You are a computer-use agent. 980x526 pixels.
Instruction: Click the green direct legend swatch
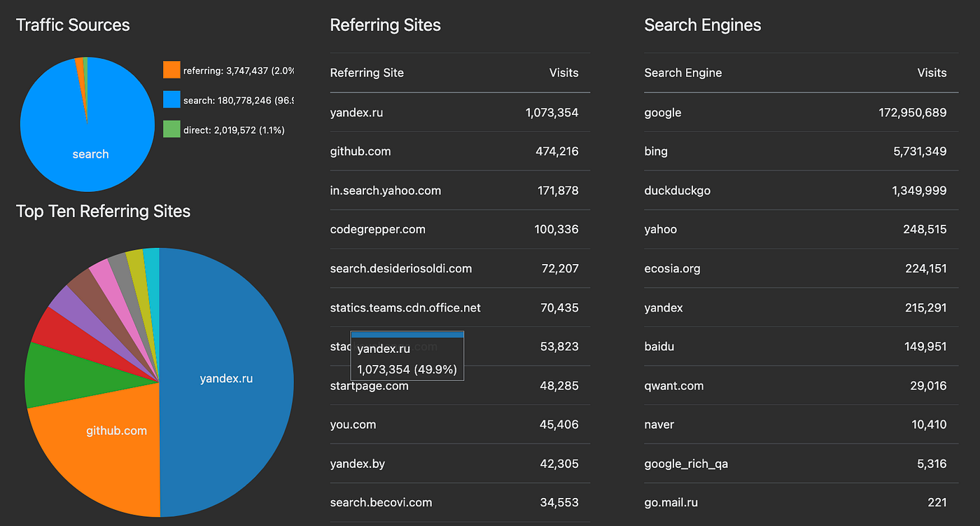pyautogui.click(x=171, y=130)
